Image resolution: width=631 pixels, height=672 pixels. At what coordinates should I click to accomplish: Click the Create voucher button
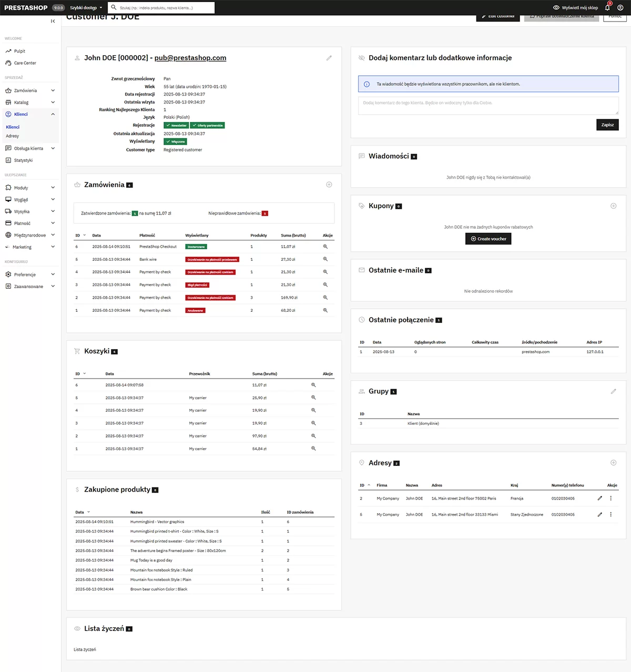coord(488,239)
